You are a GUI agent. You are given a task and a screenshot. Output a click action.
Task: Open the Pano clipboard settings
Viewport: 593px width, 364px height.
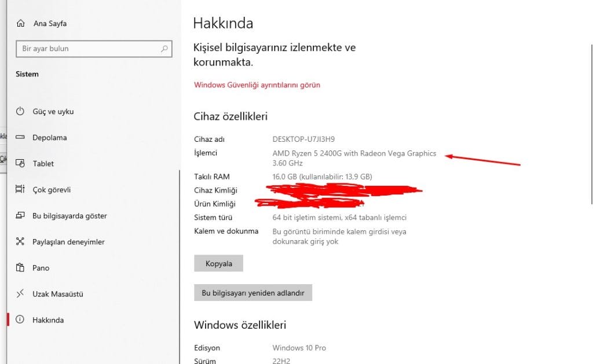(x=41, y=268)
